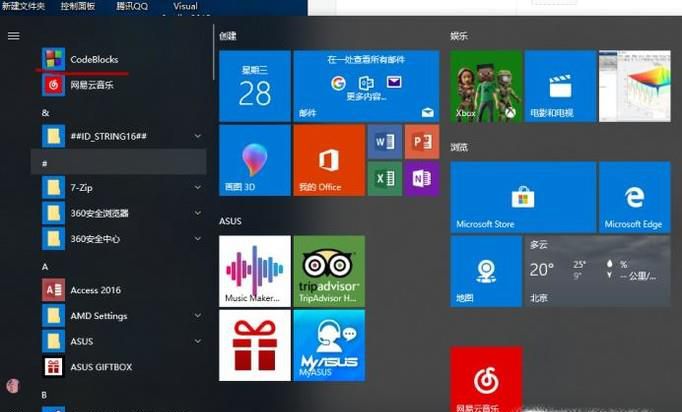
Task: Open the MyASUS tile
Action: (329, 345)
